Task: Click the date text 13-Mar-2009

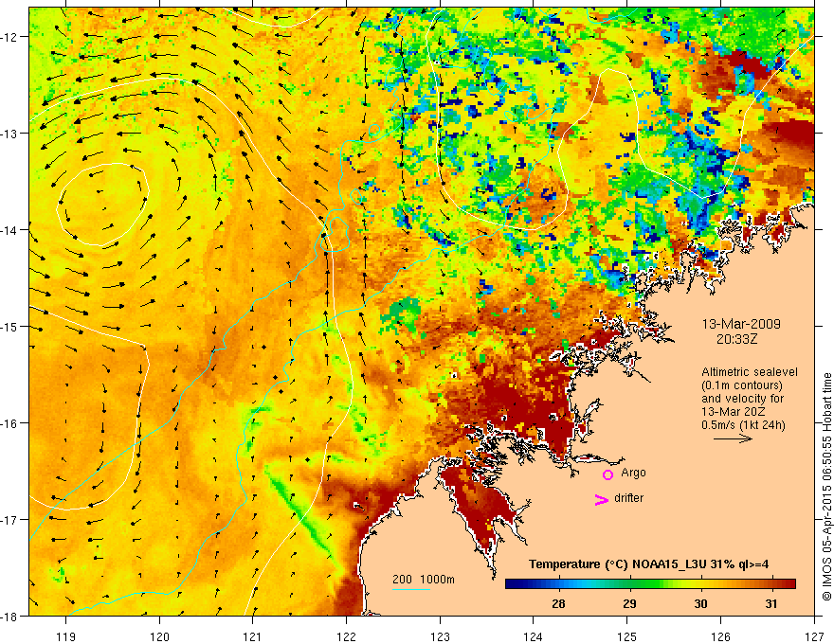Action: (x=741, y=324)
